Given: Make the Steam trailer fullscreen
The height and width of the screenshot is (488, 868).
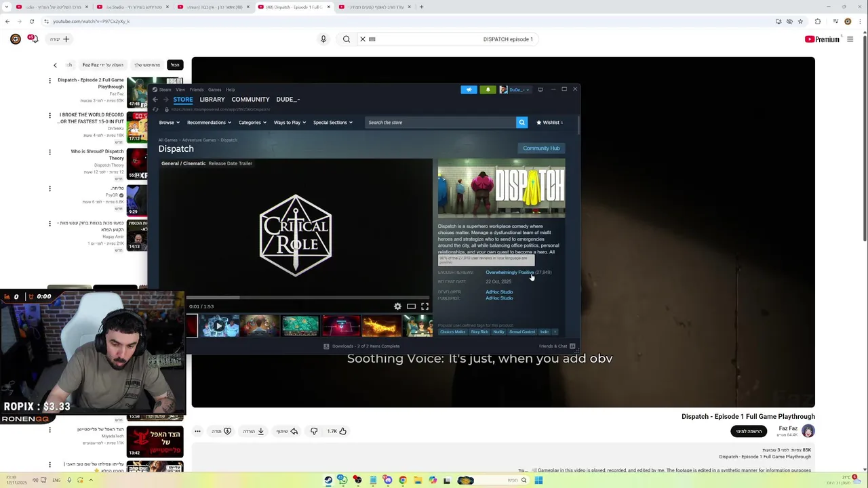Looking at the screenshot, I should [425, 306].
